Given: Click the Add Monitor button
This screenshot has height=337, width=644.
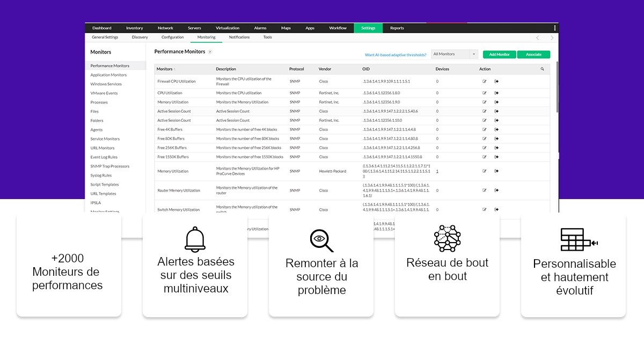Looking at the screenshot, I should [x=499, y=54].
